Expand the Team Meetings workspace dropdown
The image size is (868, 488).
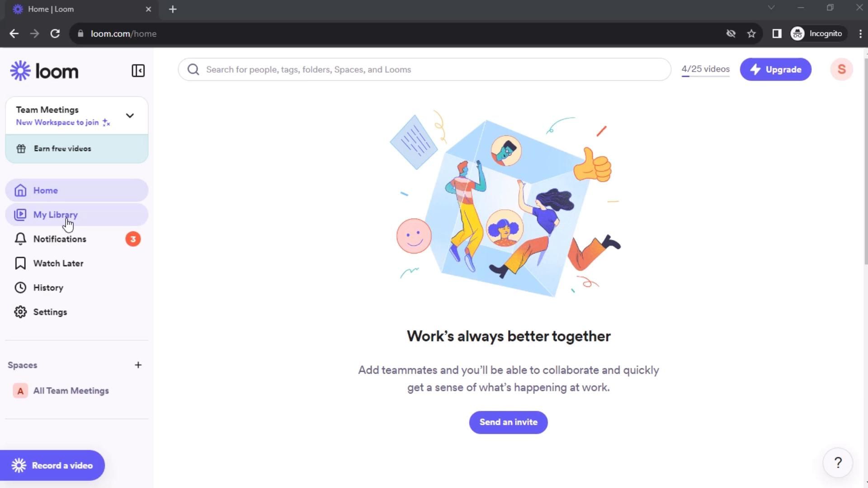[x=130, y=116]
